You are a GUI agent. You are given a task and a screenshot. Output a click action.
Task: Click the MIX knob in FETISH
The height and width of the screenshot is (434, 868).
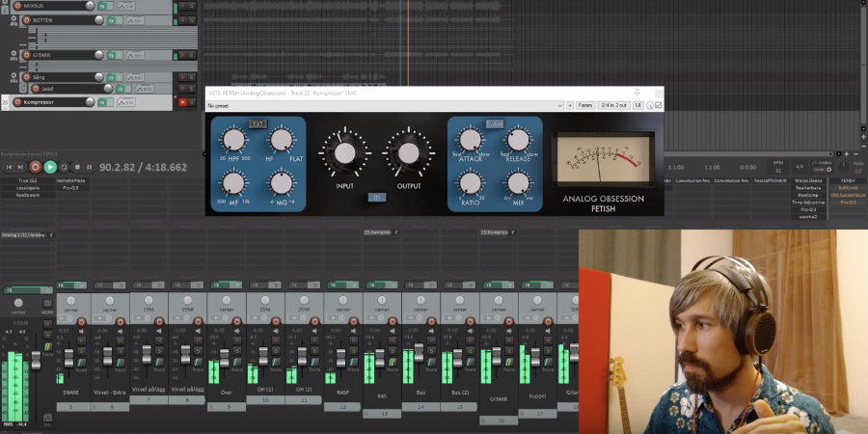click(x=518, y=182)
